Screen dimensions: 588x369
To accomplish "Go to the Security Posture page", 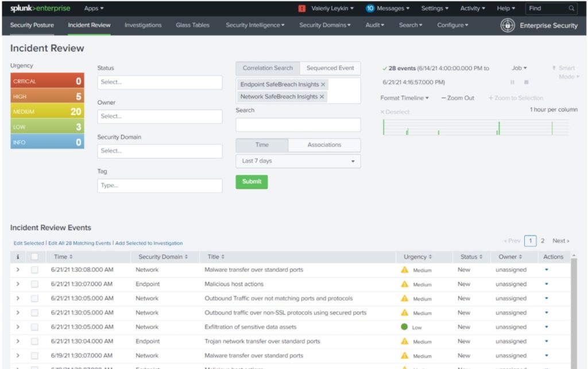I will [32, 25].
